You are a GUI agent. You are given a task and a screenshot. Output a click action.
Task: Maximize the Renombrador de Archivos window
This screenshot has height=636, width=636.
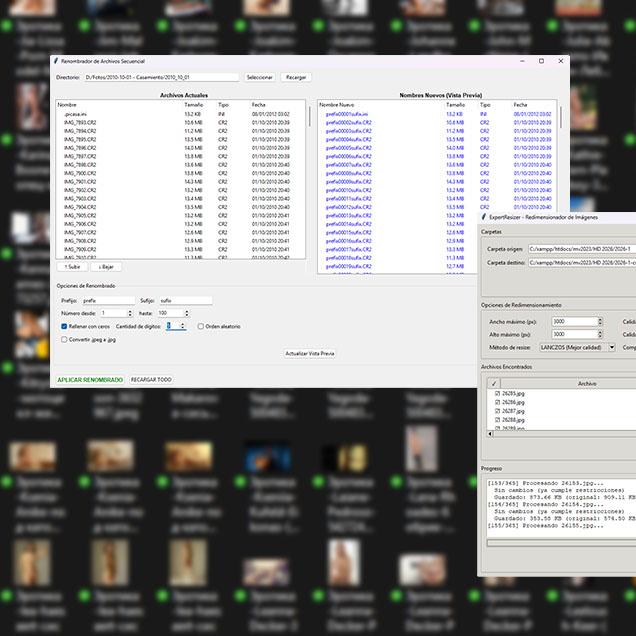tap(541, 61)
